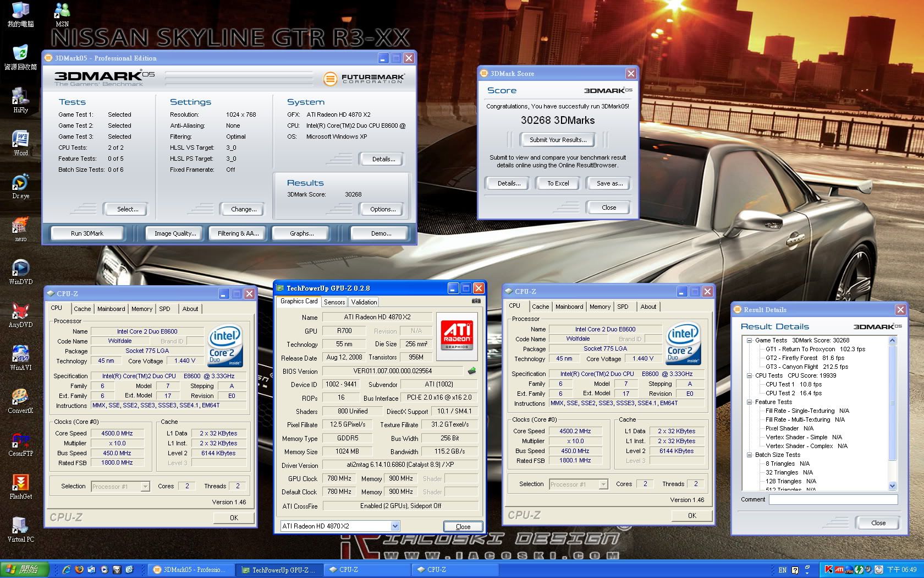The image size is (924, 578).
Task: Open the AnyDVD fox icon
Action: pos(20,315)
